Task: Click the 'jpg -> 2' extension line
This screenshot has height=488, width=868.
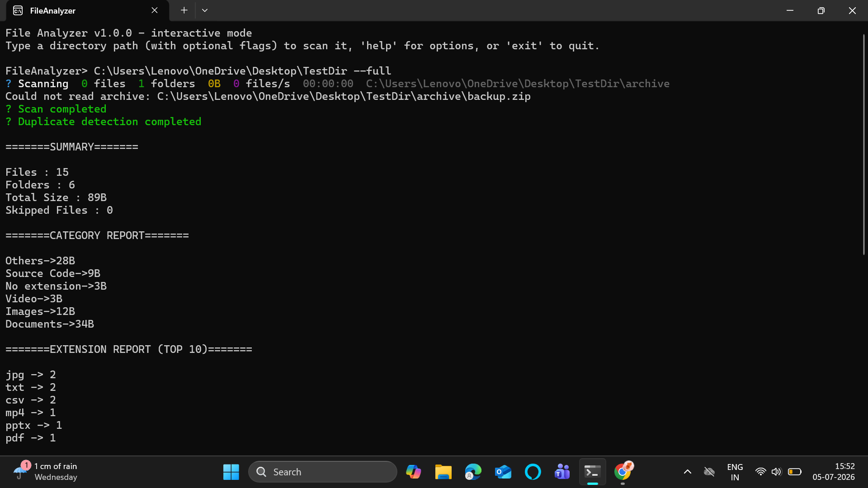Action: [x=31, y=375]
